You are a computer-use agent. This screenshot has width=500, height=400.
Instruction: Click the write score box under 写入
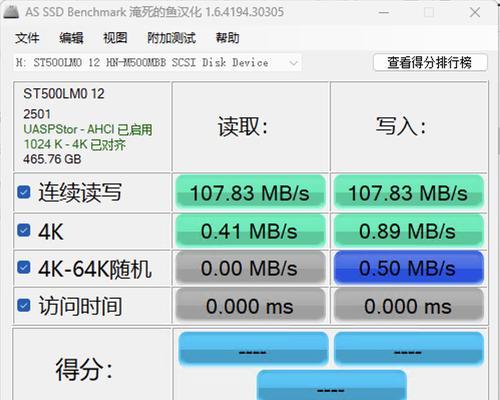coord(409,349)
